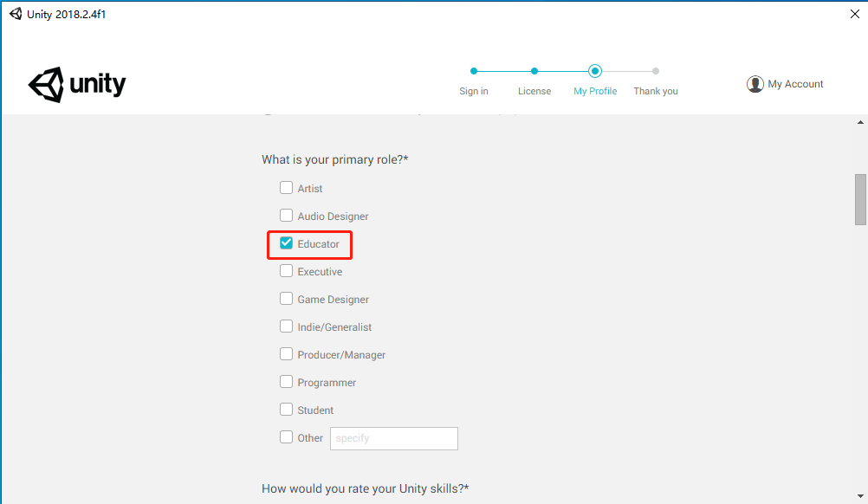Select the Programmer role checkbox
The height and width of the screenshot is (504, 868).
pyautogui.click(x=286, y=382)
